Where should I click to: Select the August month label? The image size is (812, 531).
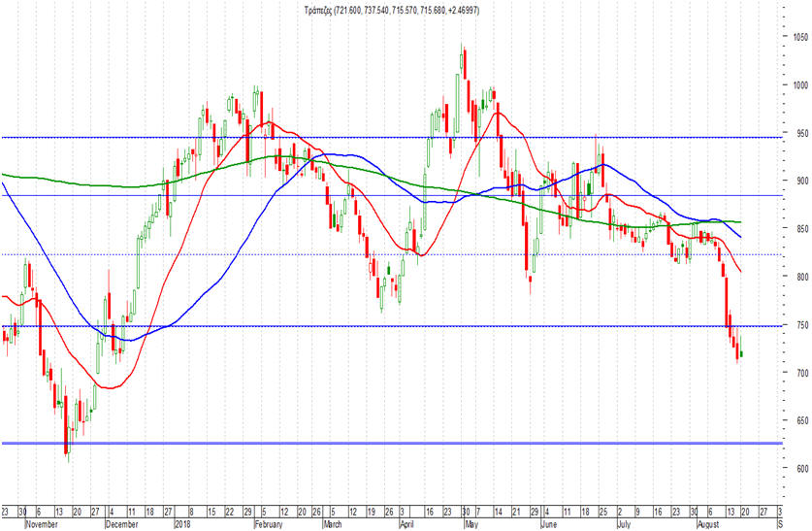pos(708,524)
